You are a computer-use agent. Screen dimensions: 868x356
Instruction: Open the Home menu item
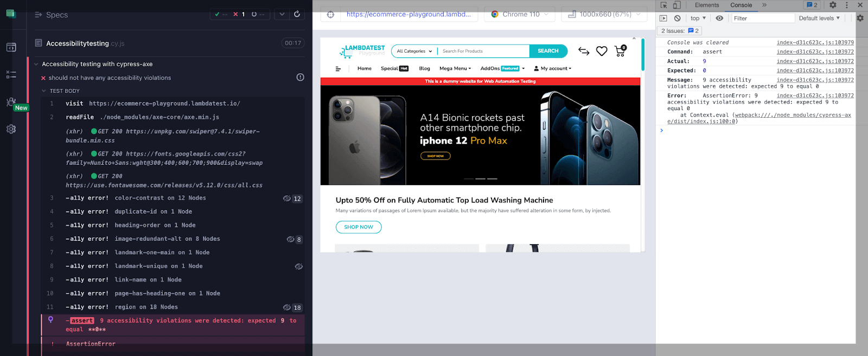point(365,69)
